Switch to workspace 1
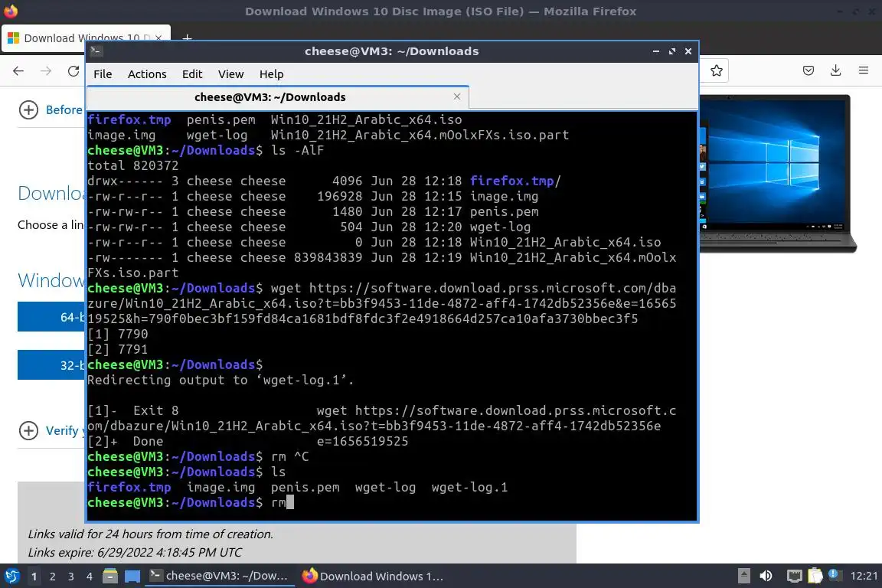882x588 pixels. coord(34,577)
